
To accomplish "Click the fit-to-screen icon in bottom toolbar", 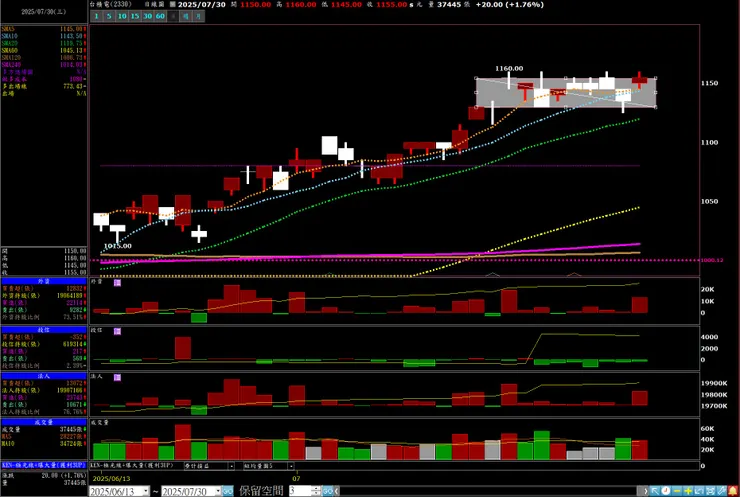I will [710, 491].
